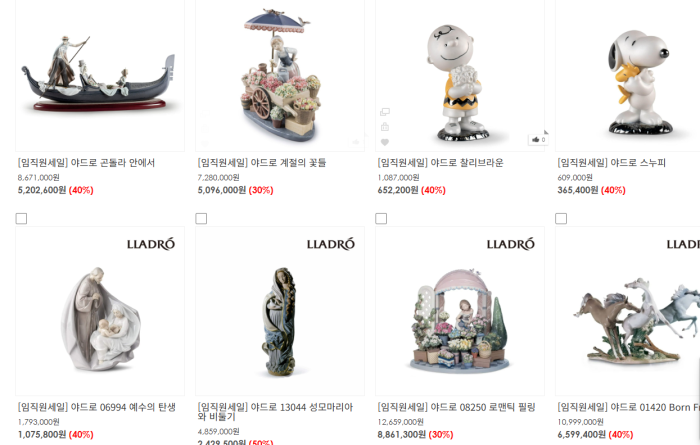Select checkbox above 01420 Born Free horses item

coord(561,218)
